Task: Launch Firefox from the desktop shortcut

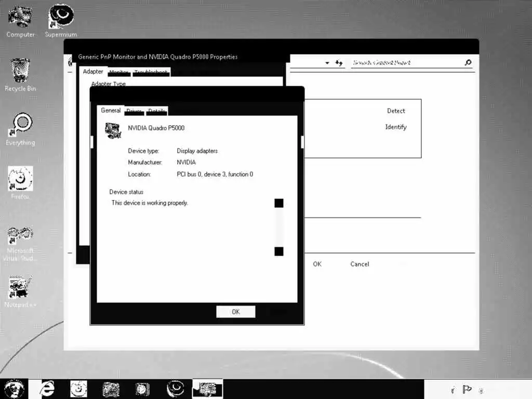Action: (x=20, y=183)
